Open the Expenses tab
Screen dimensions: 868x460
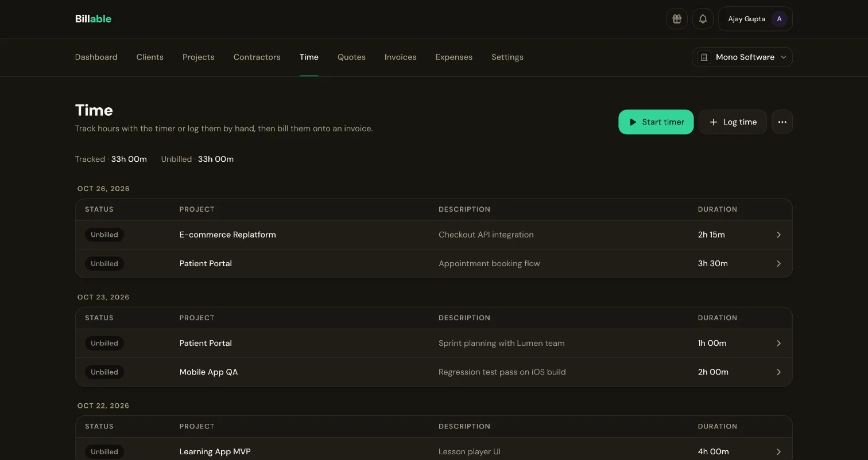pos(454,57)
